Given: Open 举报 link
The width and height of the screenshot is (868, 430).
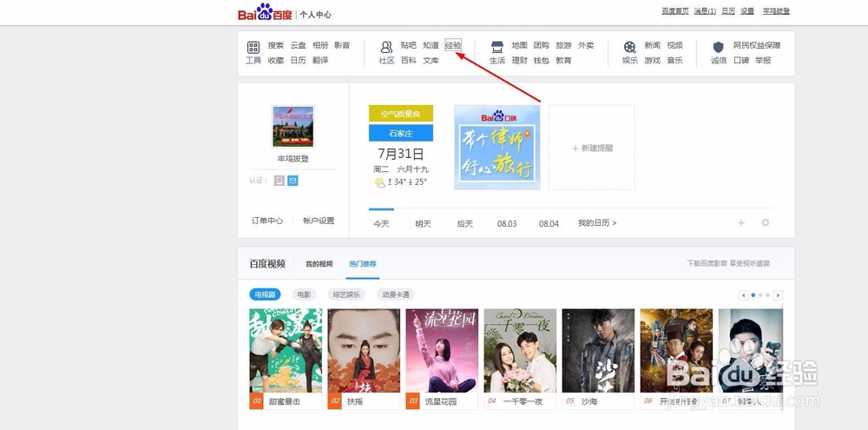Looking at the screenshot, I should 763,61.
